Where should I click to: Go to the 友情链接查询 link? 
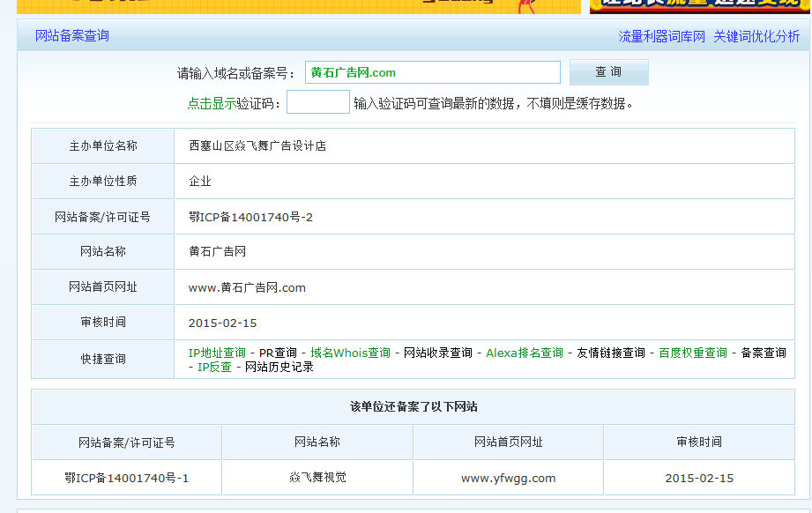(x=611, y=353)
